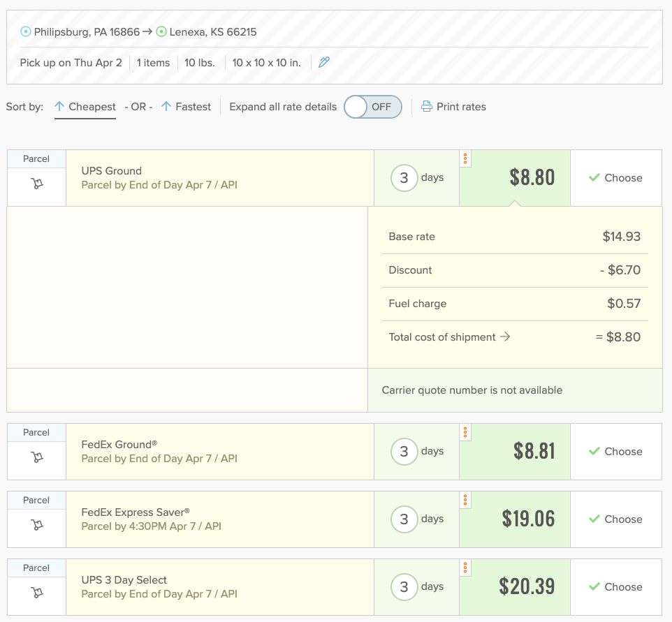The image size is (672, 622).
Task: Click the Parcel label on UPS Ground row
Action: pyautogui.click(x=36, y=159)
